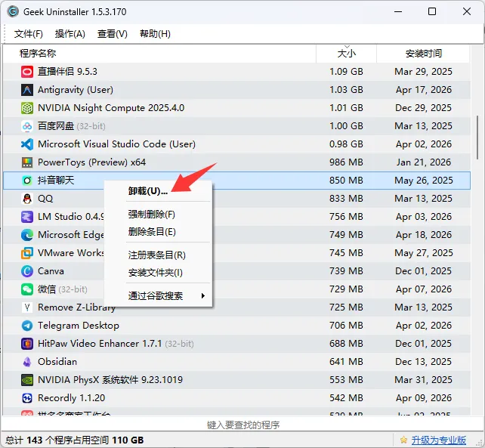
Task: Click the 直播伴侣 9.5.3 app icon
Action: (27, 72)
